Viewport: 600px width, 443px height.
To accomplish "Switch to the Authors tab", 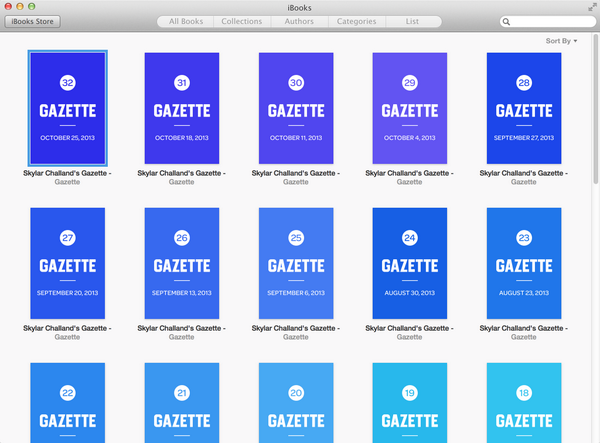I will pyautogui.click(x=299, y=21).
